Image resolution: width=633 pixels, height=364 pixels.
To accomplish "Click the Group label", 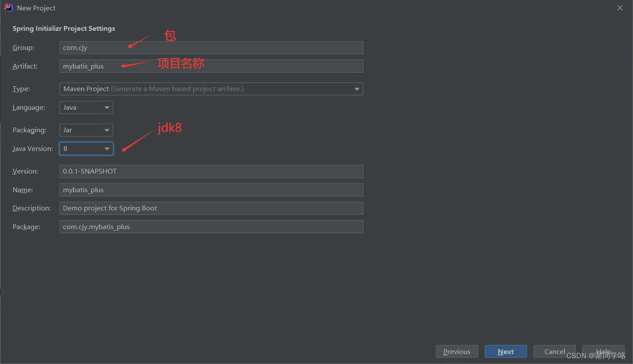I will pyautogui.click(x=23, y=48).
